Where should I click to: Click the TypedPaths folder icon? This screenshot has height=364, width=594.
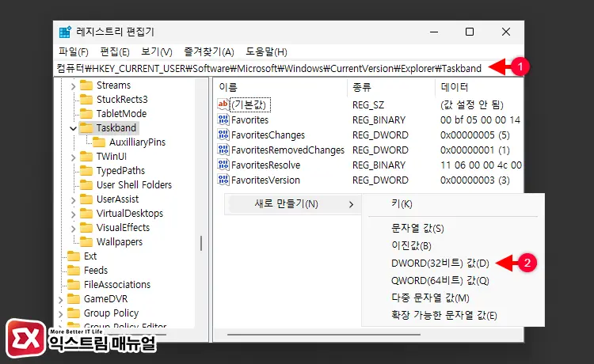pyautogui.click(x=86, y=171)
